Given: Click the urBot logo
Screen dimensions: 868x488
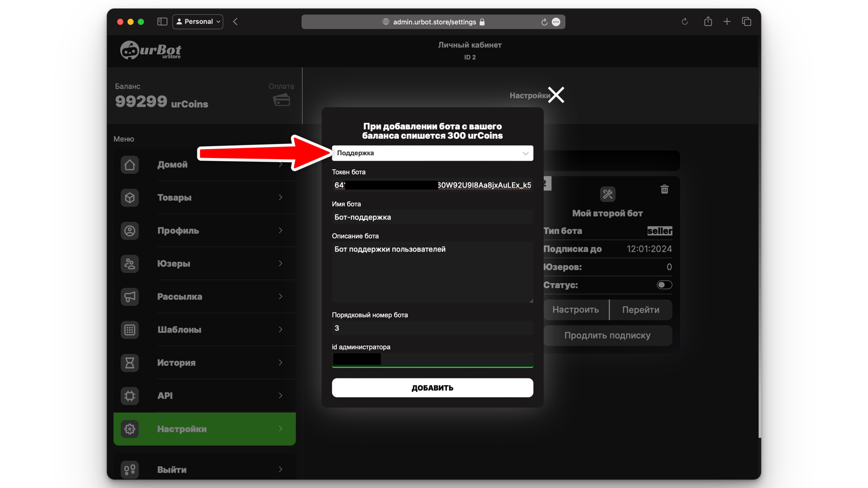Looking at the screenshot, I should coord(151,51).
